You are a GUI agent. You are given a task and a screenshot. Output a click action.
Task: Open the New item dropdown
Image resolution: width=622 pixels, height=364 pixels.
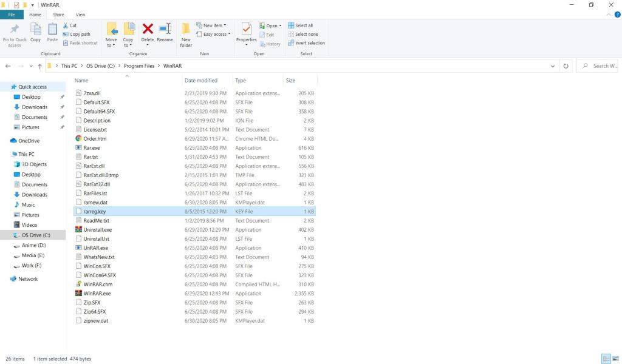214,25
